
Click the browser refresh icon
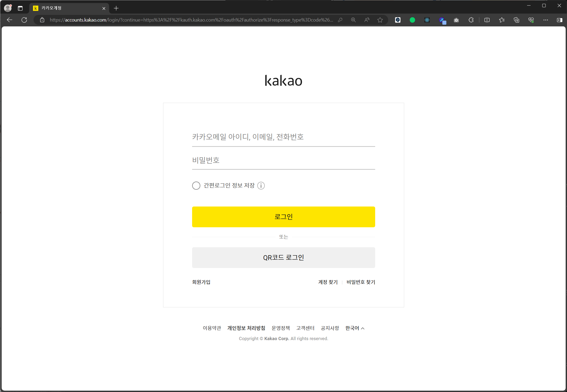[24, 20]
